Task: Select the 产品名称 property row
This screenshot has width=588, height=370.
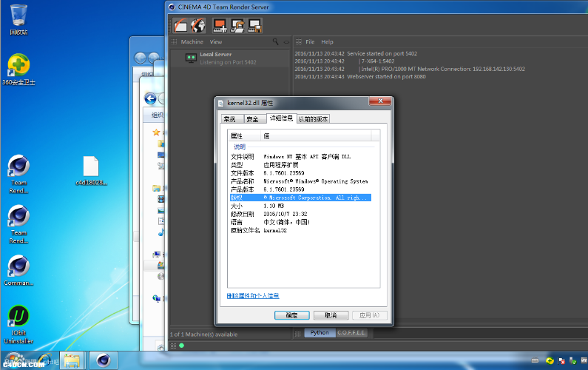Action: 300,181
